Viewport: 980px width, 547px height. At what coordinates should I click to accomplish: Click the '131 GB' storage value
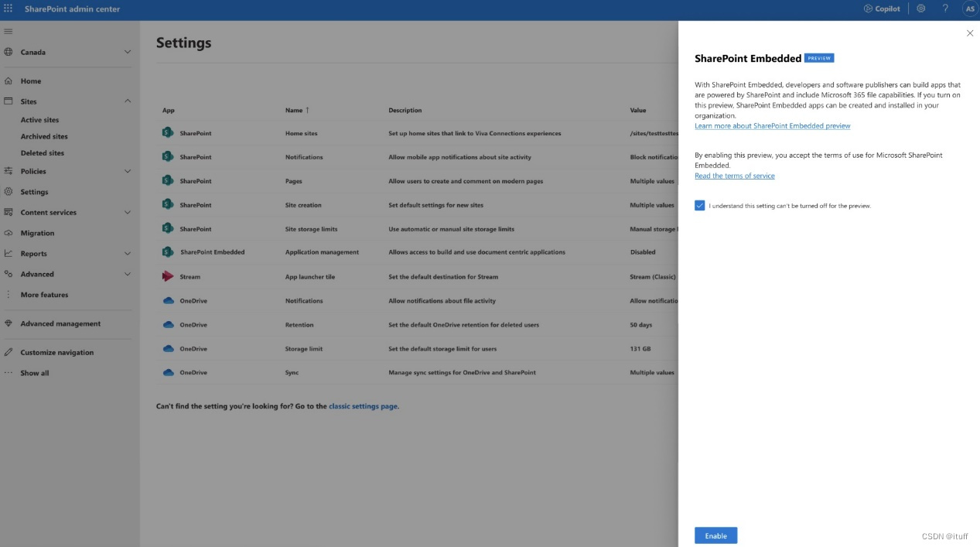pos(640,349)
